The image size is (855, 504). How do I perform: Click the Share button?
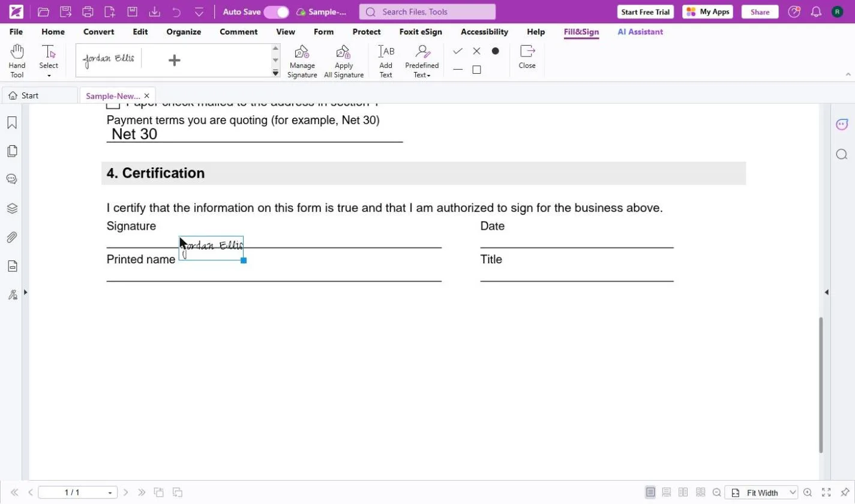pos(760,11)
